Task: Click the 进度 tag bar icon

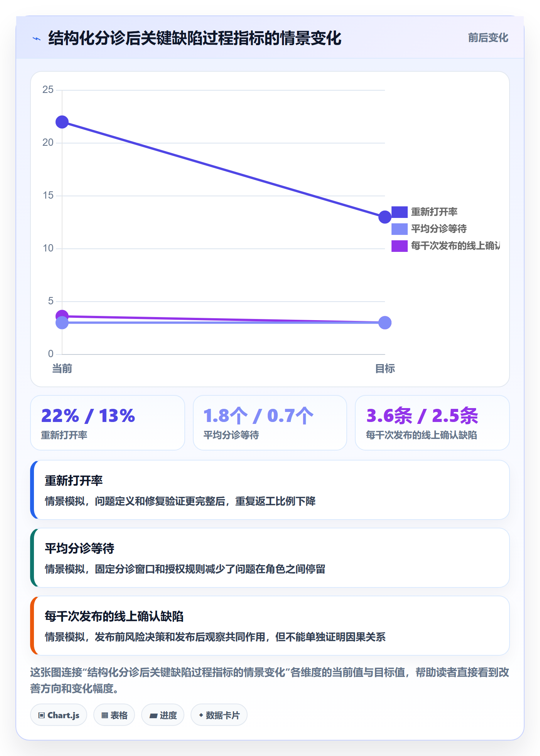Action: (153, 715)
